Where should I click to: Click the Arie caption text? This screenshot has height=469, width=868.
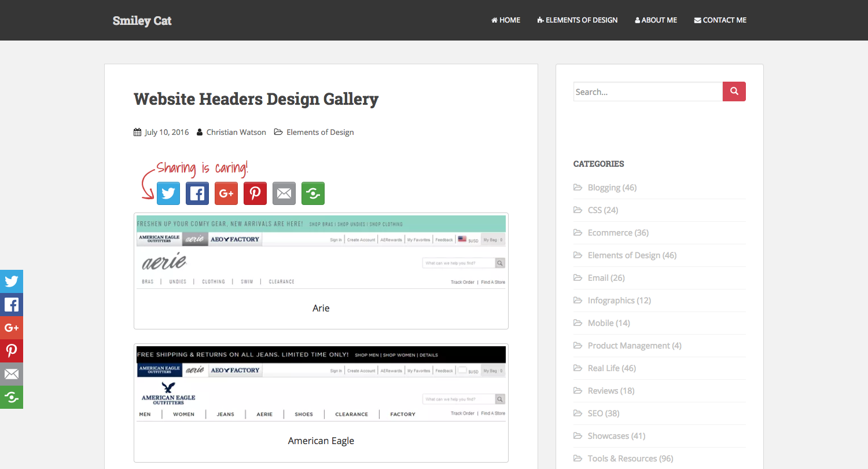click(x=321, y=308)
